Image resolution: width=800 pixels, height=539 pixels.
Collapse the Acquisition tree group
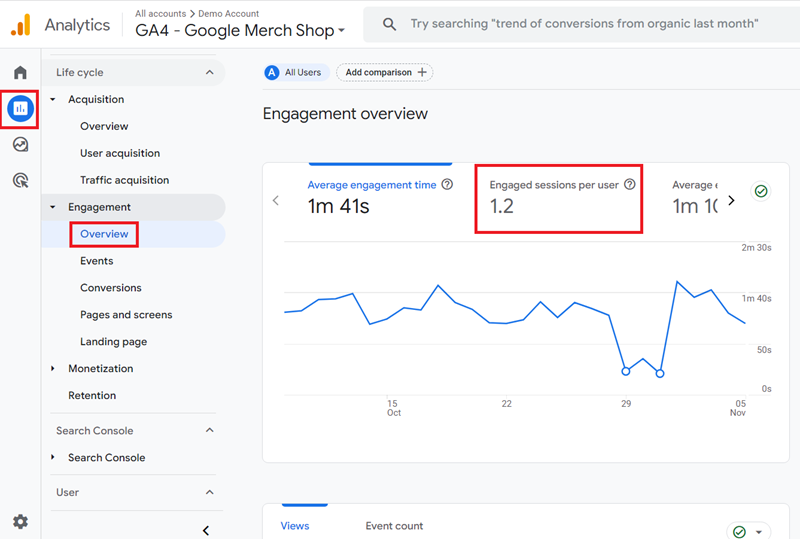[x=53, y=100]
